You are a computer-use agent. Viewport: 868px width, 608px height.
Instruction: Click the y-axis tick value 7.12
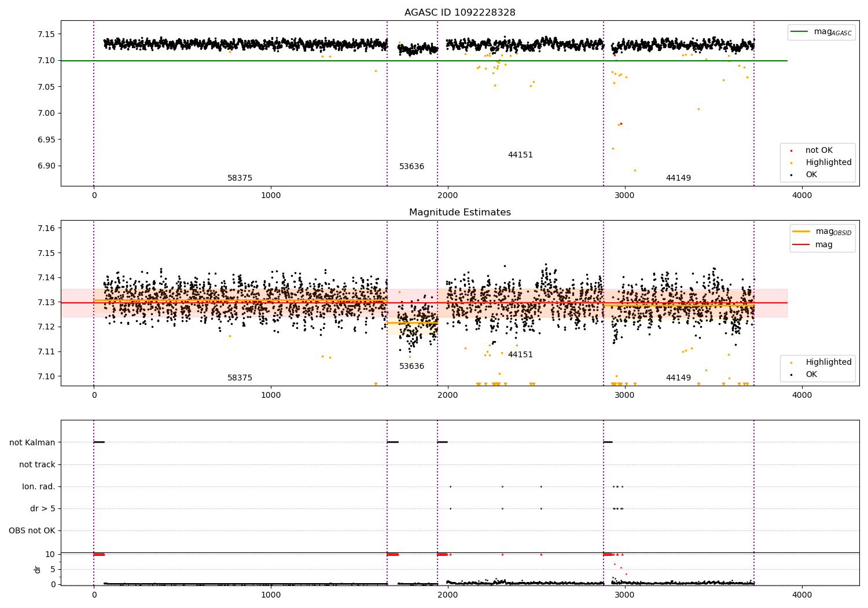46,327
